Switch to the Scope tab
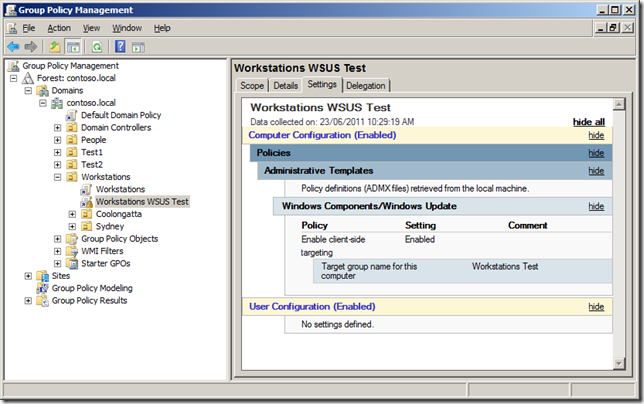 coord(251,86)
